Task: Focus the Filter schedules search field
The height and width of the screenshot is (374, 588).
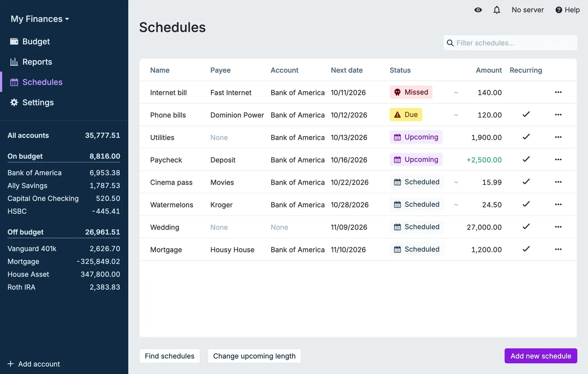Action: [510, 43]
